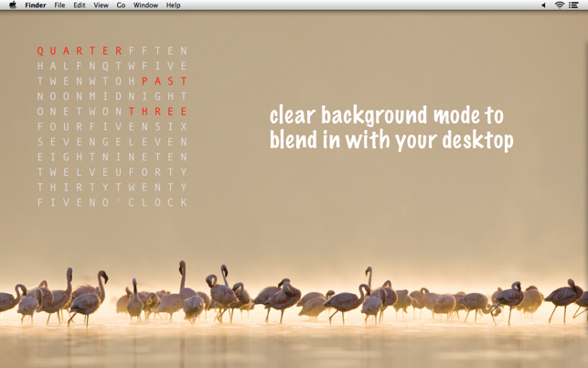
Task: Click the word MIDNIGHT in the clock grid
Action: tap(138, 96)
